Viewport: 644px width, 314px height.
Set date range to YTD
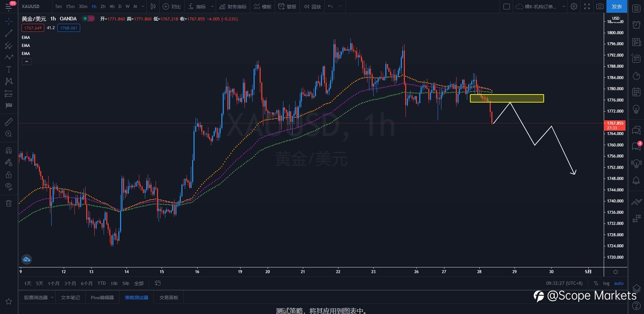[102, 284]
